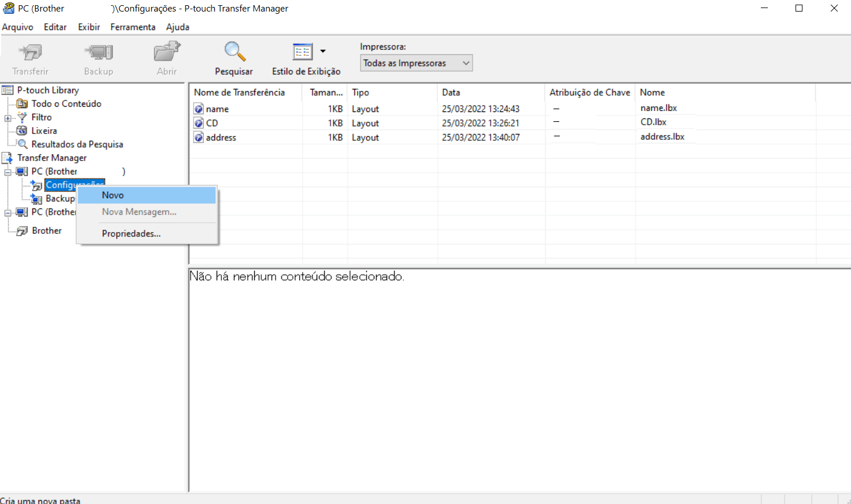Choose Novo in the context menu
Screen dimensions: 851x504
click(147, 195)
